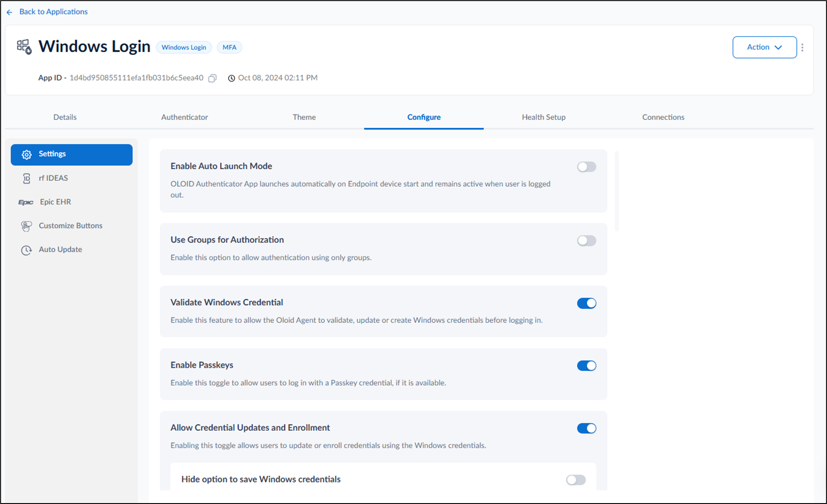Open Customize Buttons section
Screen dimensions: 827x504
click(x=71, y=225)
